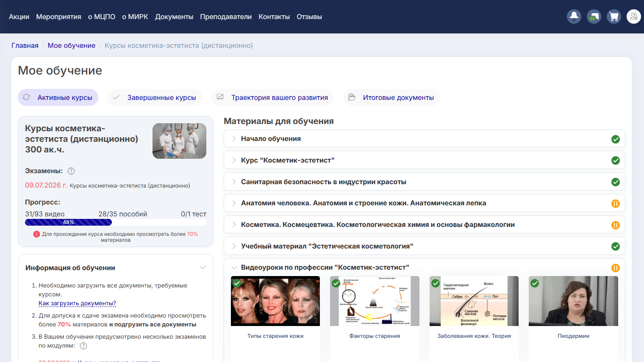Click the exam date 09.07.2026 г.
The image size is (644, 362).
click(46, 185)
